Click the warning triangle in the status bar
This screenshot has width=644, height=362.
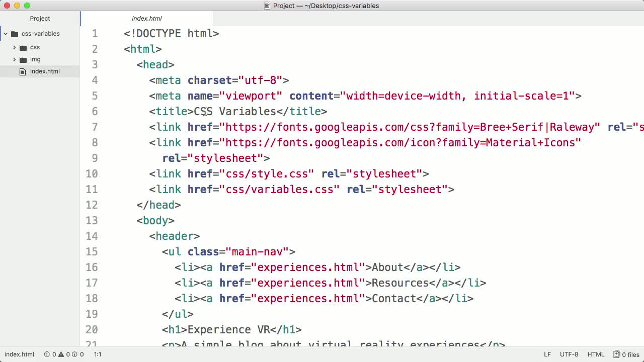62,354
